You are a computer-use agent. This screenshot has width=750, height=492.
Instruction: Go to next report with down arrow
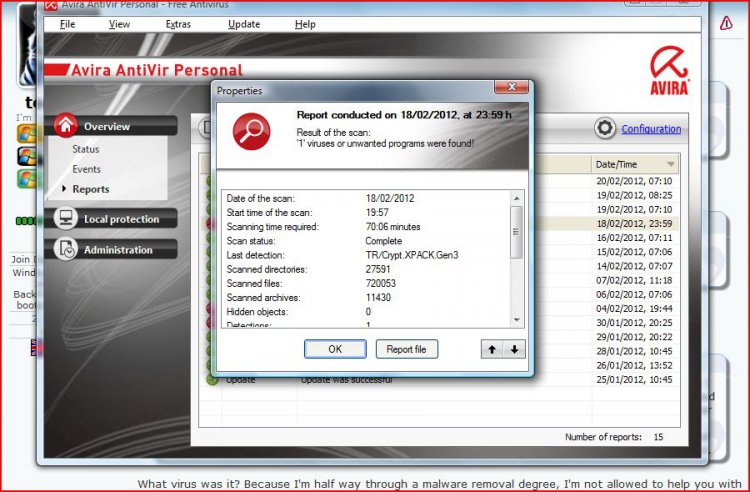coord(515,349)
